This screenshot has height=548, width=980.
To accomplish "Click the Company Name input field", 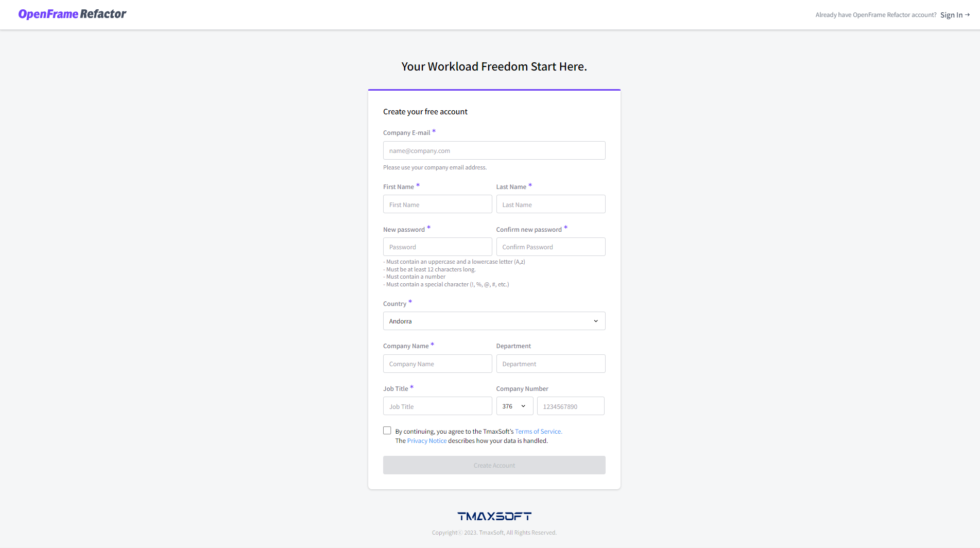I will tap(437, 364).
